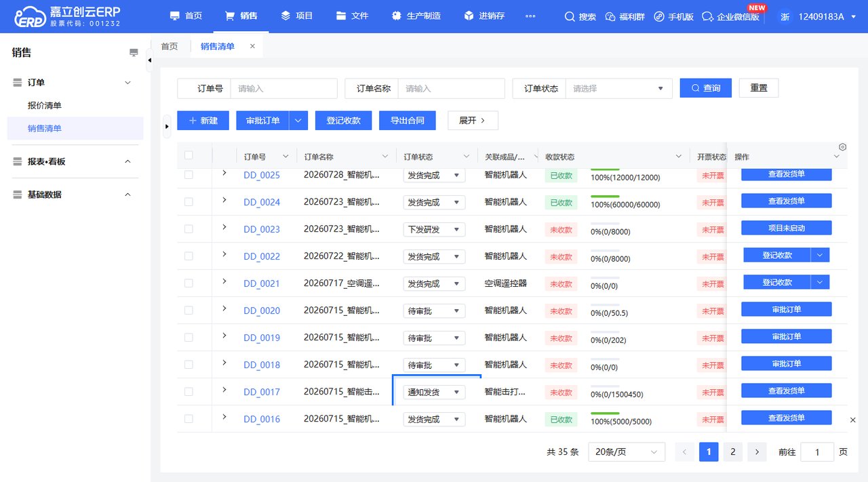
Task: Open the 订单名称 column header arrow
Action: tap(385, 157)
